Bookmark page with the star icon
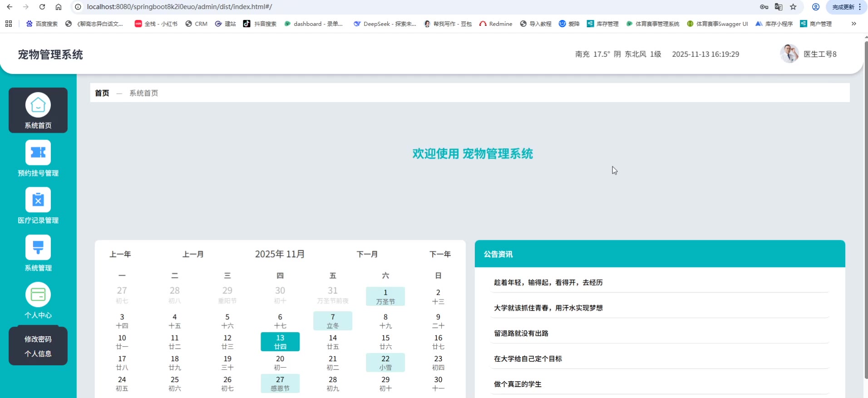868x398 pixels. [x=793, y=7]
